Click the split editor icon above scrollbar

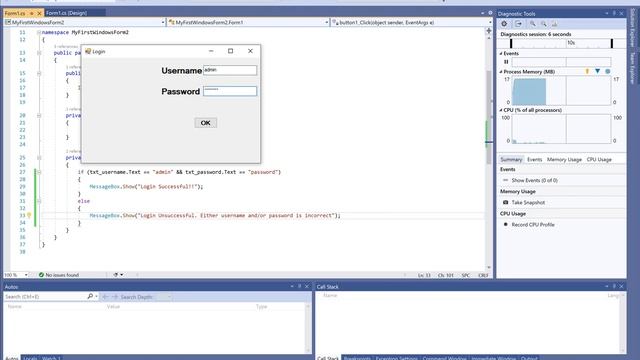pos(489,31)
